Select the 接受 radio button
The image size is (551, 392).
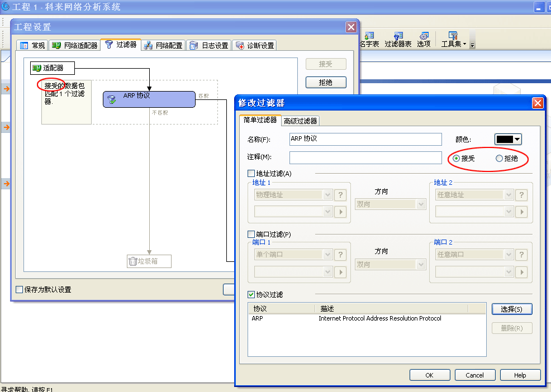tap(456, 159)
